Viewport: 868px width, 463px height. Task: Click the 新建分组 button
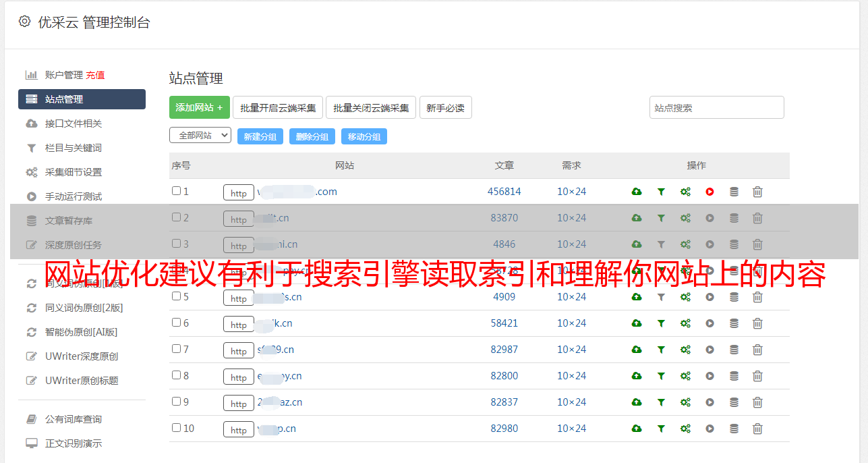[x=260, y=136]
